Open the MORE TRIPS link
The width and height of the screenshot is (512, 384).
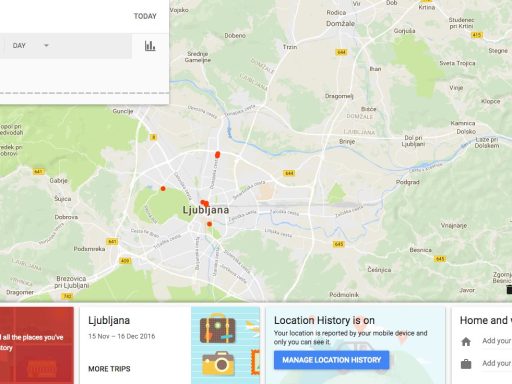coord(109,369)
